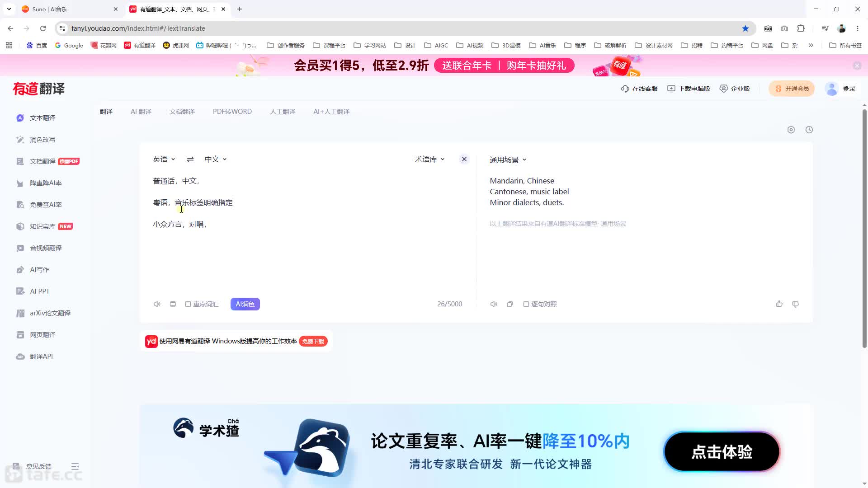Switch to 文档翻译 top tab
868x488 pixels.
pyautogui.click(x=182, y=112)
